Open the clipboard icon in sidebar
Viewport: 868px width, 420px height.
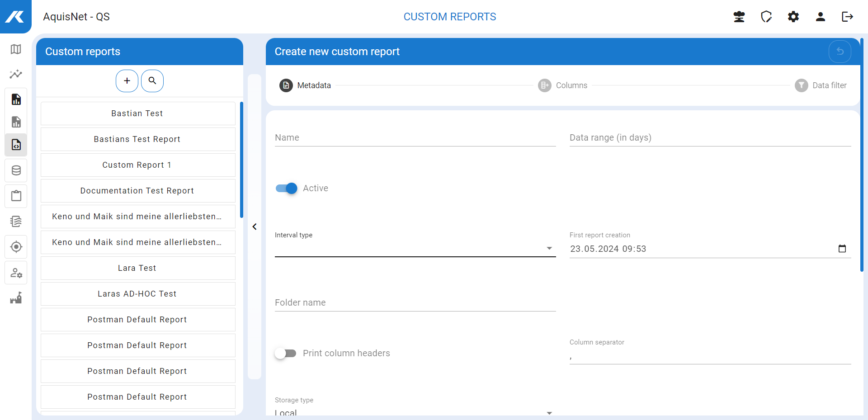tap(16, 196)
